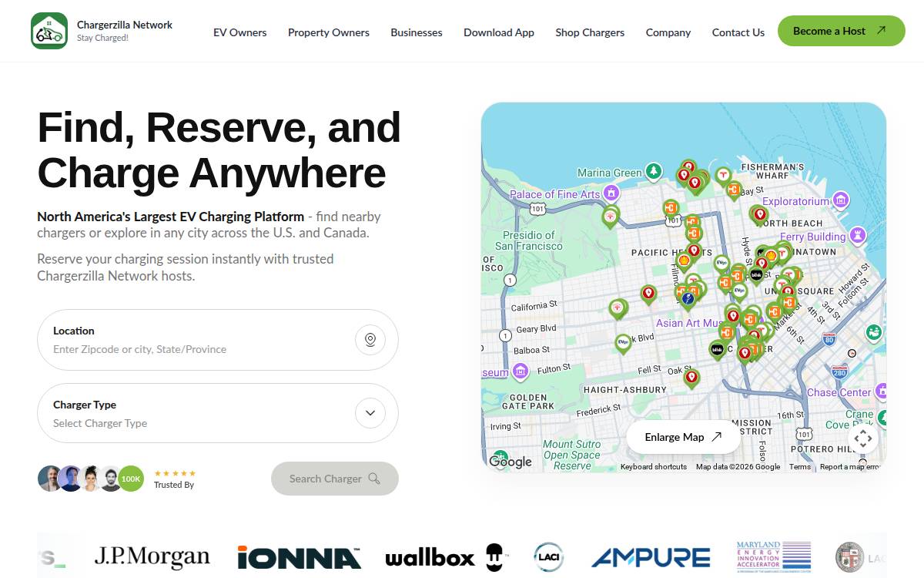Click the arrow icon on Become a Host
This screenshot has width=924, height=578.
[881, 31]
